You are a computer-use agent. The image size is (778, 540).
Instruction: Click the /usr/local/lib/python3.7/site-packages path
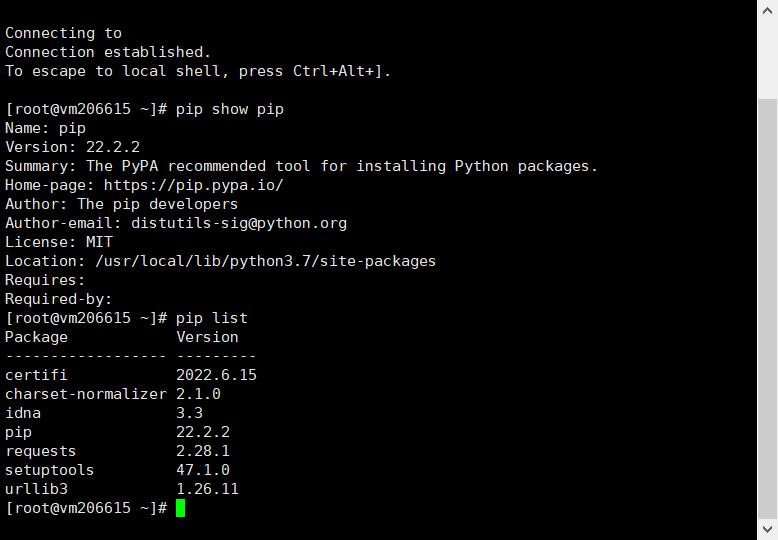265,261
